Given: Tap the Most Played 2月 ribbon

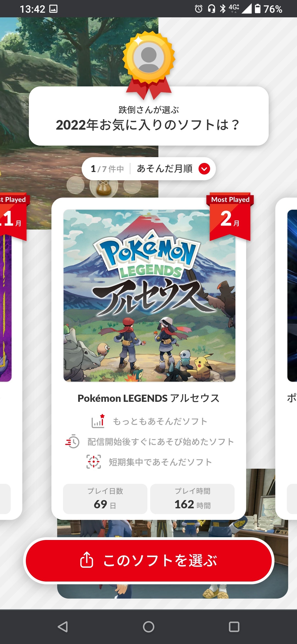Looking at the screenshot, I should click(230, 217).
